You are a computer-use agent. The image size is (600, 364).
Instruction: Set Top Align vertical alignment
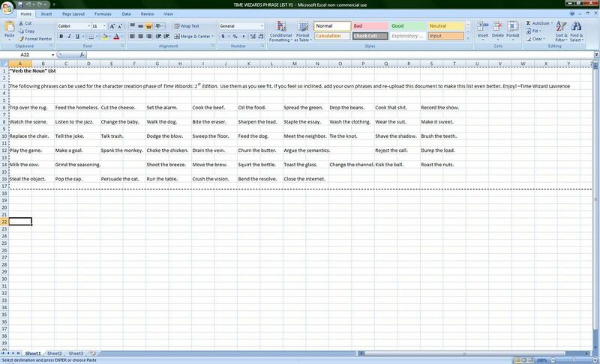pos(133,26)
